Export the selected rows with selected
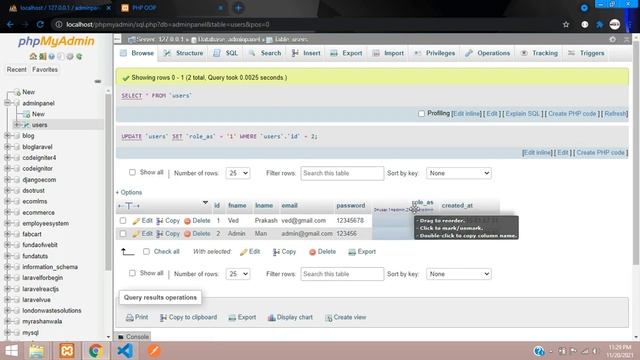Screen dimensions: 640x360 tap(362, 252)
